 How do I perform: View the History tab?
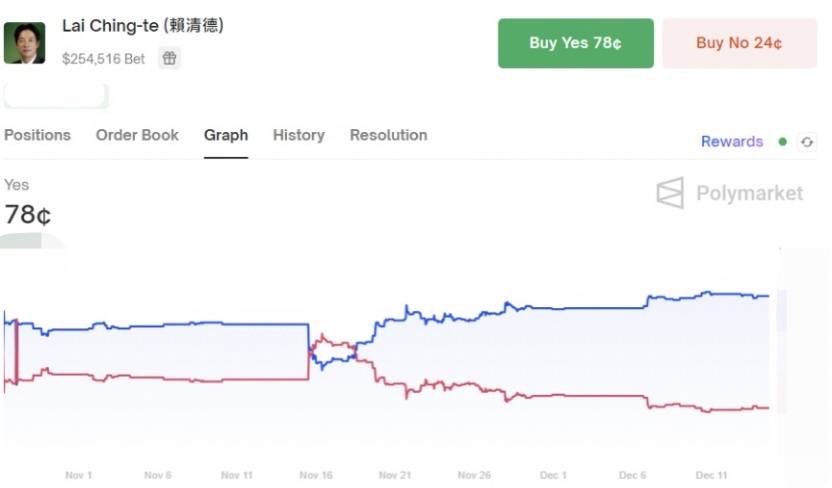point(299,135)
